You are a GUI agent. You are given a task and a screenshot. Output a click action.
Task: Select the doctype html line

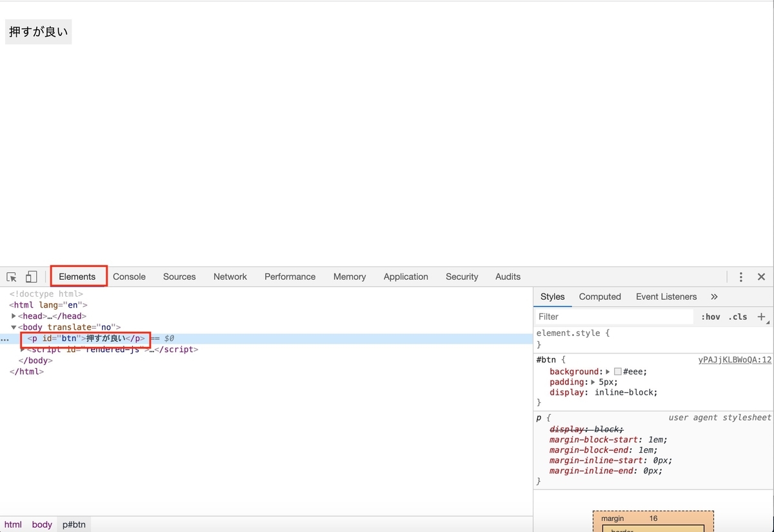click(x=46, y=294)
